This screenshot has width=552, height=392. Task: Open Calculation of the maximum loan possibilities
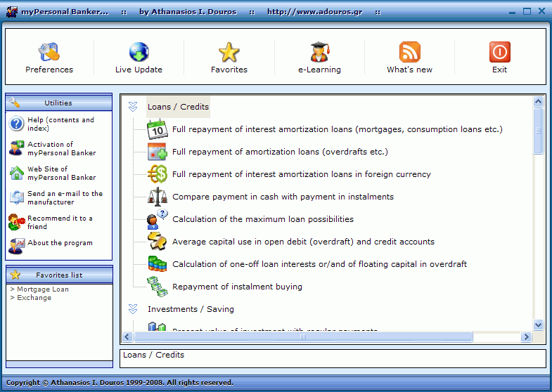(x=263, y=219)
